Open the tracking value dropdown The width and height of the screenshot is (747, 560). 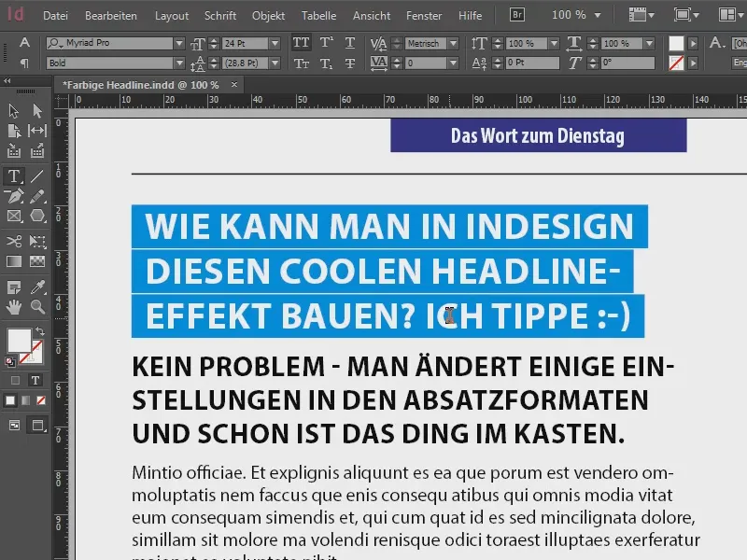click(453, 63)
